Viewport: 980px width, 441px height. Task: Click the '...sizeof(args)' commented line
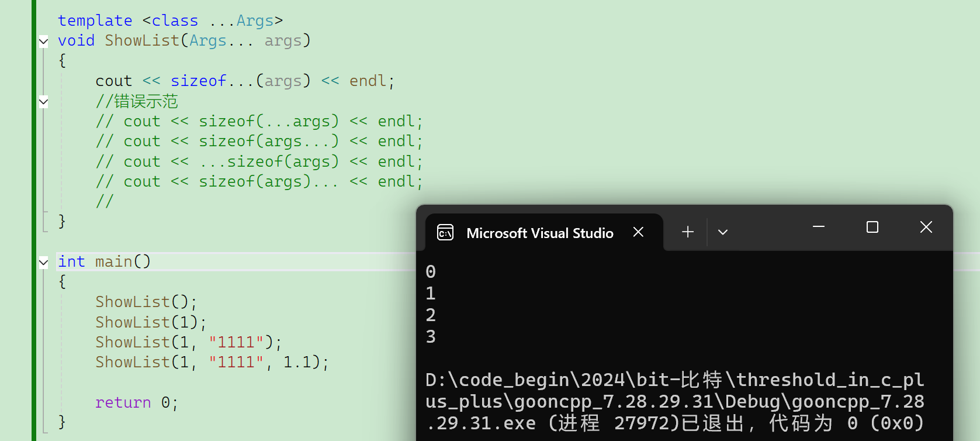coord(259,161)
